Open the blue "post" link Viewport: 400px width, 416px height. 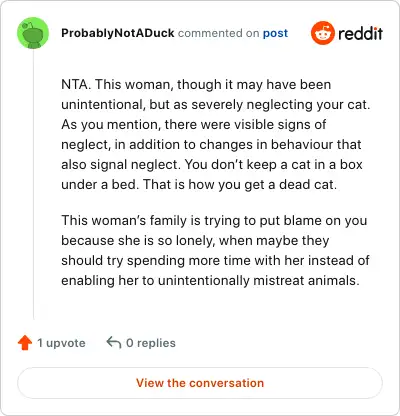[275, 33]
